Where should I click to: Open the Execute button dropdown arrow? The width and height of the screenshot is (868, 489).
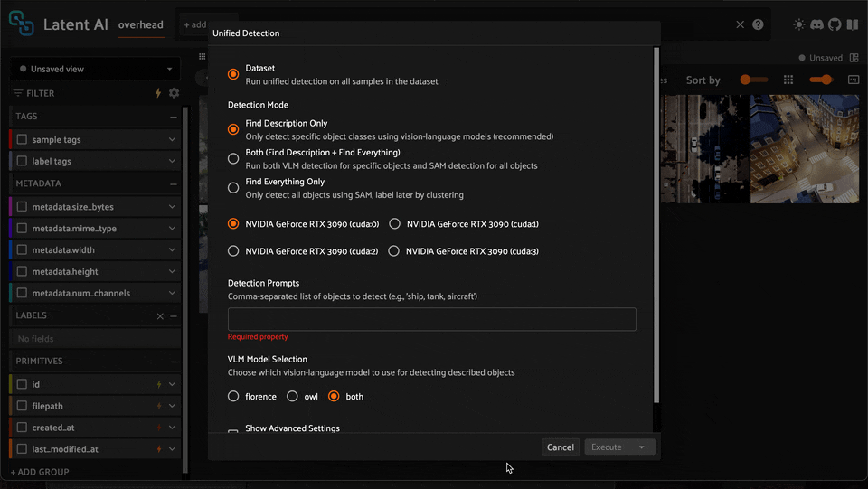tap(642, 447)
